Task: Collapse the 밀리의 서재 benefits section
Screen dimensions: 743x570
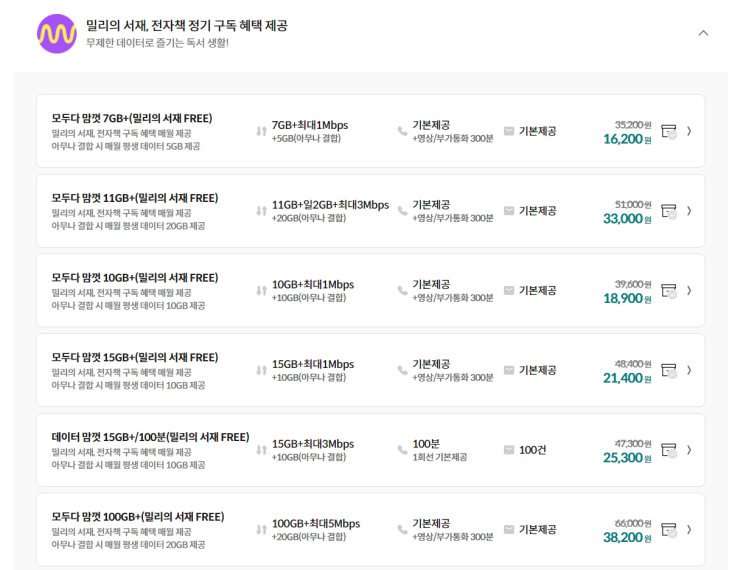Action: [x=703, y=33]
